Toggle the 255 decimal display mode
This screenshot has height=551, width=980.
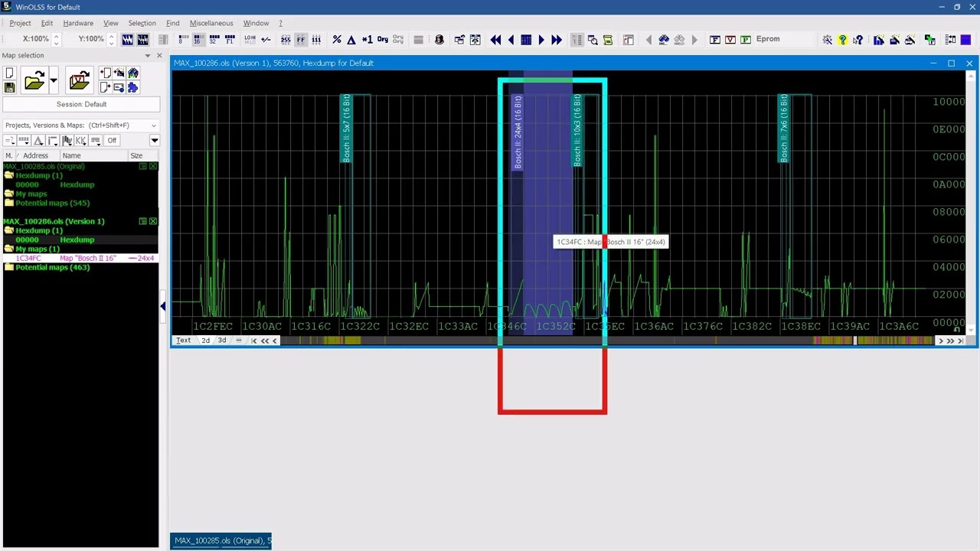pyautogui.click(x=286, y=40)
